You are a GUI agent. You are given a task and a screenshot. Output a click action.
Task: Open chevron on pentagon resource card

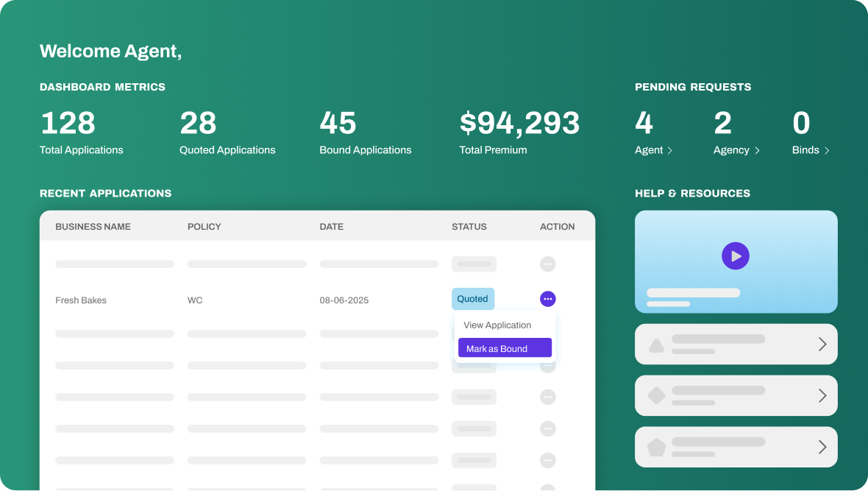click(822, 447)
